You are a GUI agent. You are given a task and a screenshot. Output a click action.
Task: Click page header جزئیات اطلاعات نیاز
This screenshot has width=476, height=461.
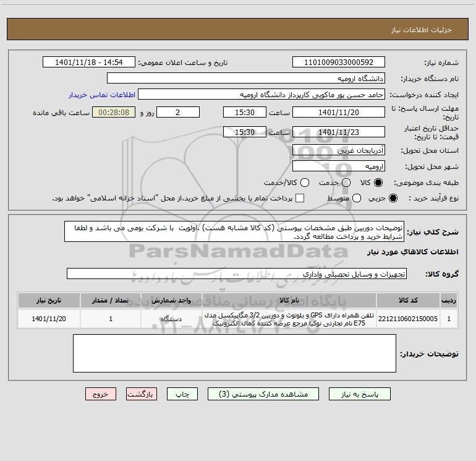tap(421, 30)
